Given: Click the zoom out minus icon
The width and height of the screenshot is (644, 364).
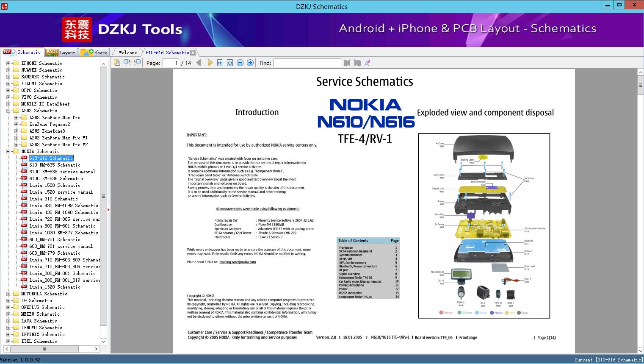Looking at the screenshot, I should tap(240, 62).
